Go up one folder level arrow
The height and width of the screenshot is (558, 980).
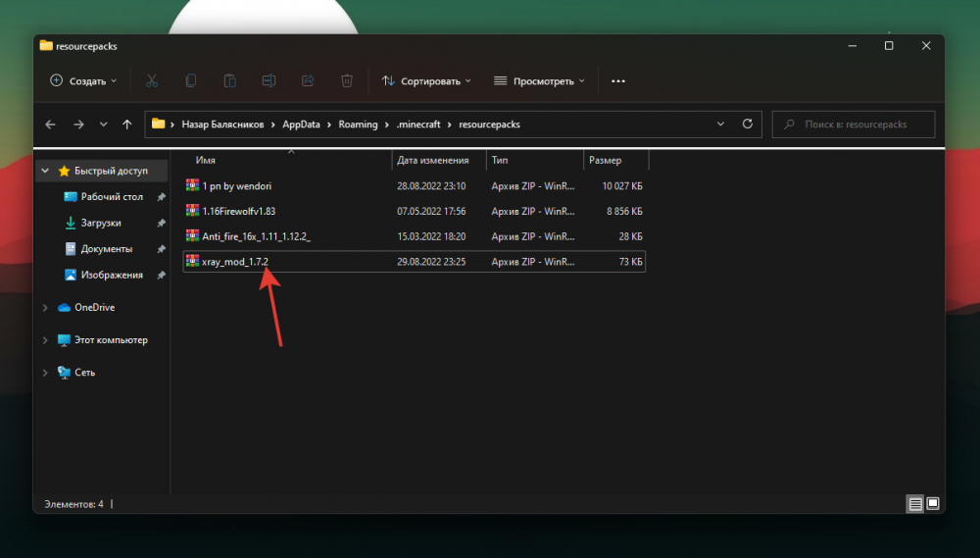127,125
